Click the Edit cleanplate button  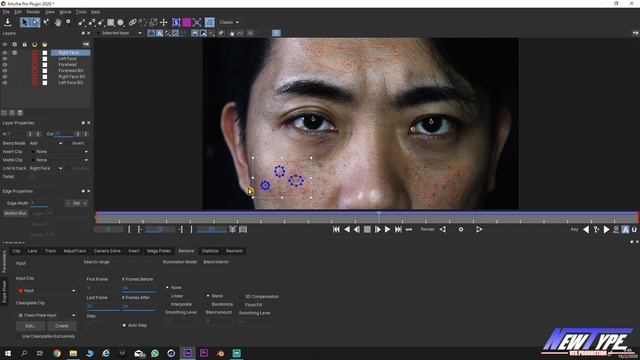(x=31, y=326)
